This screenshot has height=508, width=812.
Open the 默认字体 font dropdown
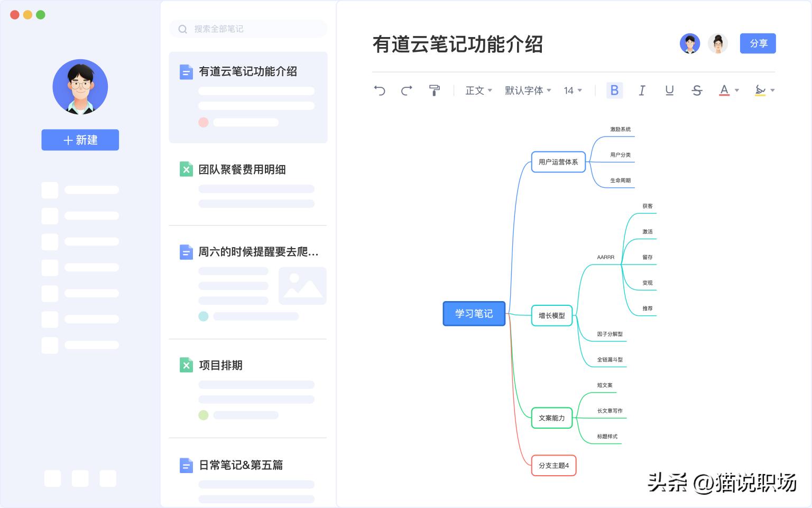pyautogui.click(x=527, y=90)
